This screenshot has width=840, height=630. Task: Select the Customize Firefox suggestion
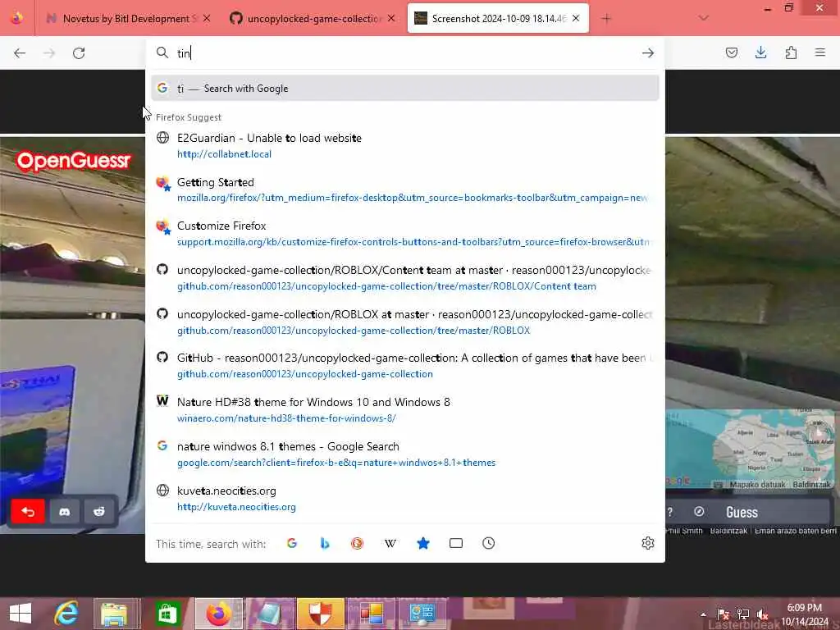[x=405, y=234]
